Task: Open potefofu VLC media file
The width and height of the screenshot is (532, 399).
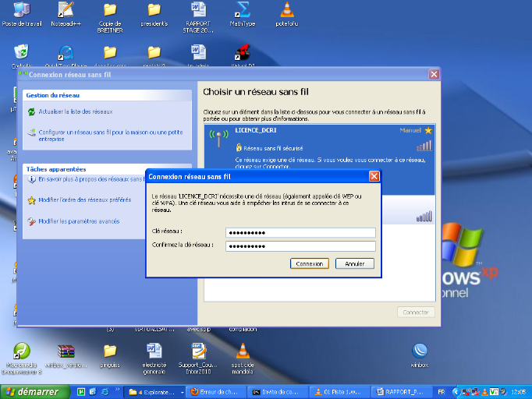Action: click(287, 14)
